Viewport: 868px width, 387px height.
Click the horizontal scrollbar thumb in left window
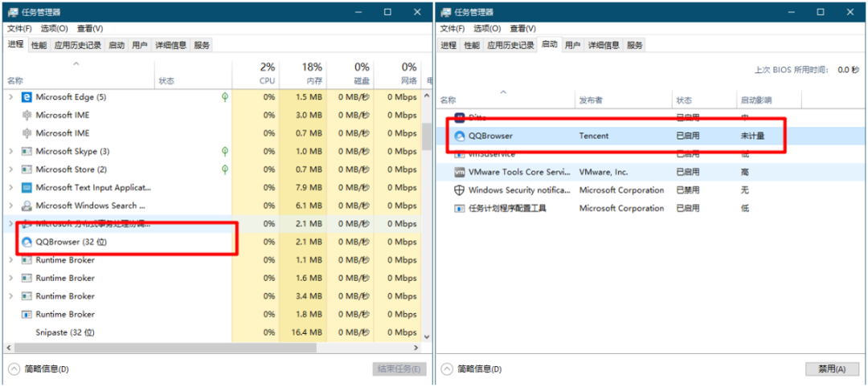click(x=165, y=348)
